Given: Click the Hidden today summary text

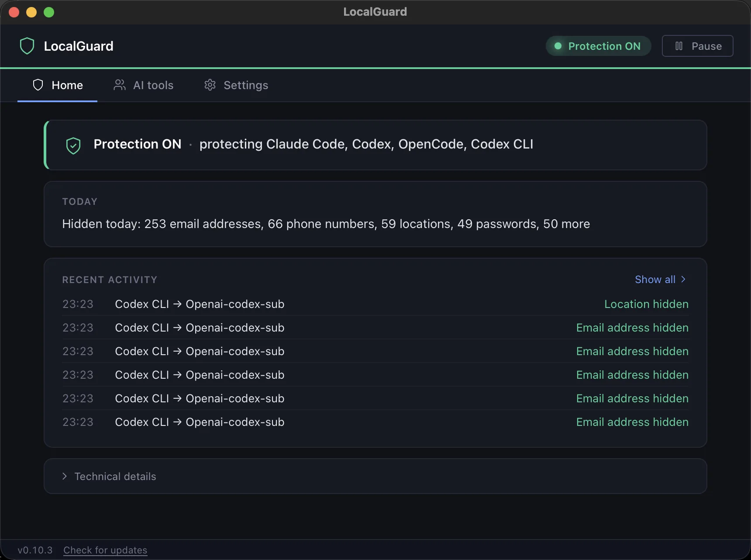Looking at the screenshot, I should [x=326, y=224].
